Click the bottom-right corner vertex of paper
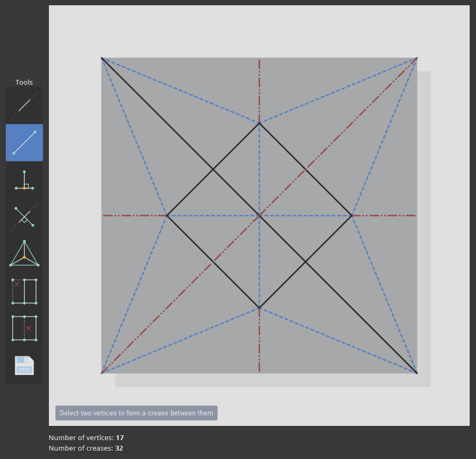The image size is (476, 459). click(x=417, y=373)
